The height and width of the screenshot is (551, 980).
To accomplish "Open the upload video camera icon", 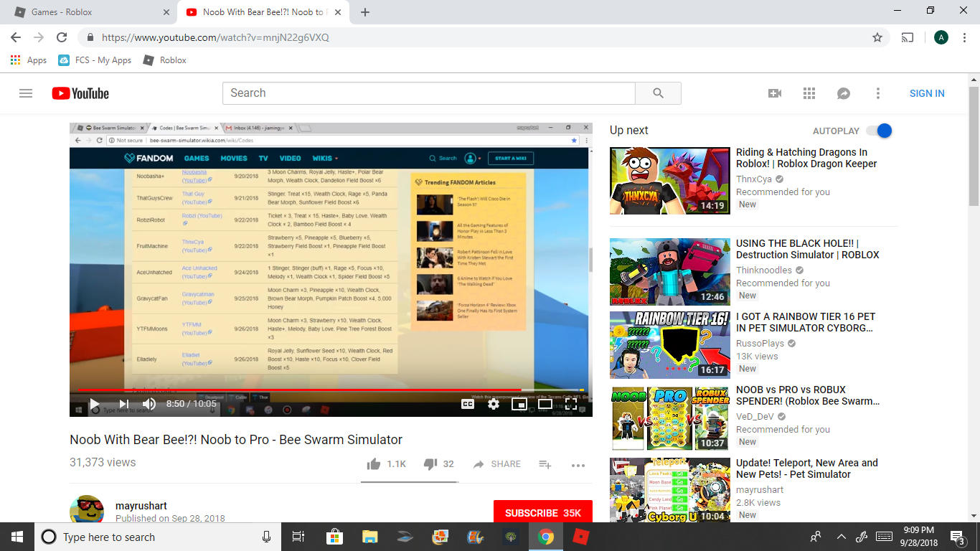I will pos(775,93).
